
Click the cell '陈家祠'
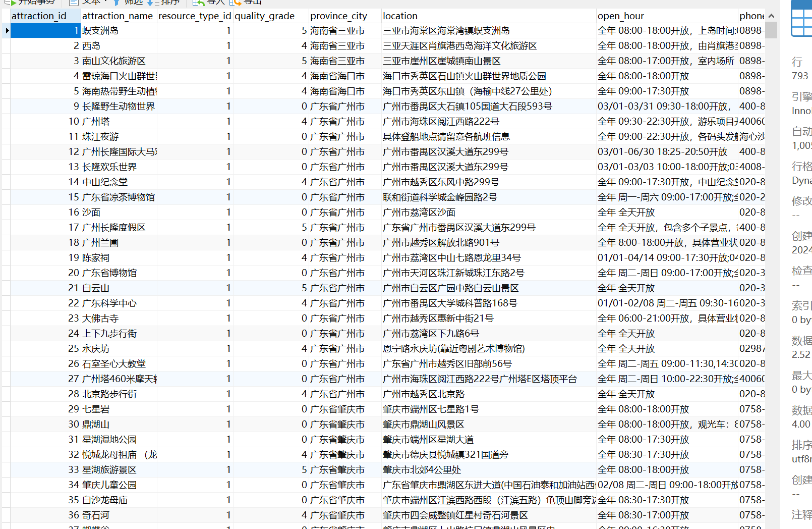(119, 258)
